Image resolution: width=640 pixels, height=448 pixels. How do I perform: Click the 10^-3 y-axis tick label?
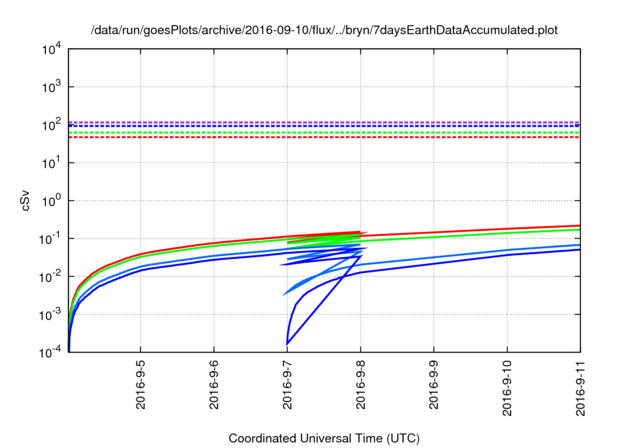[50, 314]
